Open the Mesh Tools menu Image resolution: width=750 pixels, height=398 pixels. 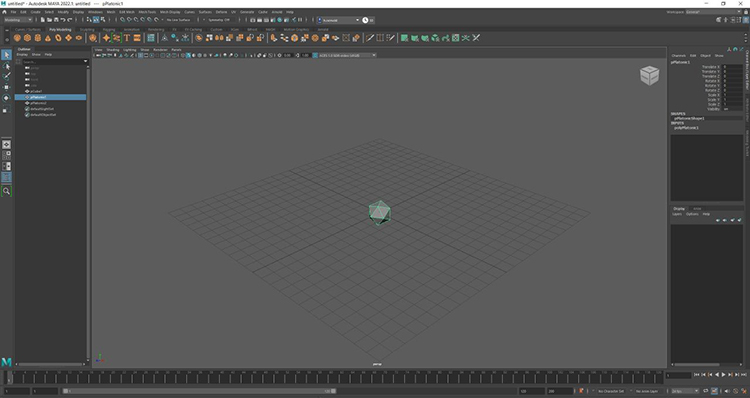pyautogui.click(x=147, y=12)
